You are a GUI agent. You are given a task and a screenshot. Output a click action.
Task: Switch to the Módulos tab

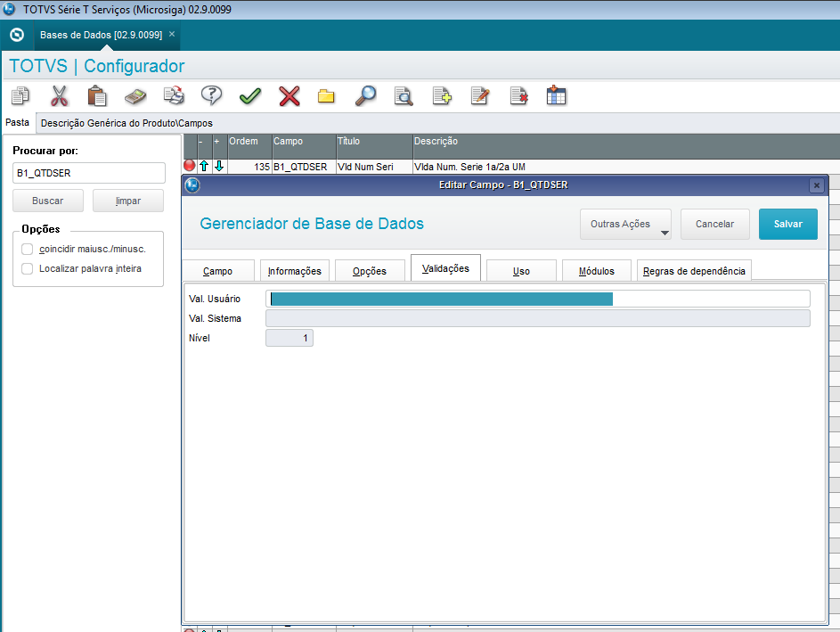pyautogui.click(x=597, y=271)
